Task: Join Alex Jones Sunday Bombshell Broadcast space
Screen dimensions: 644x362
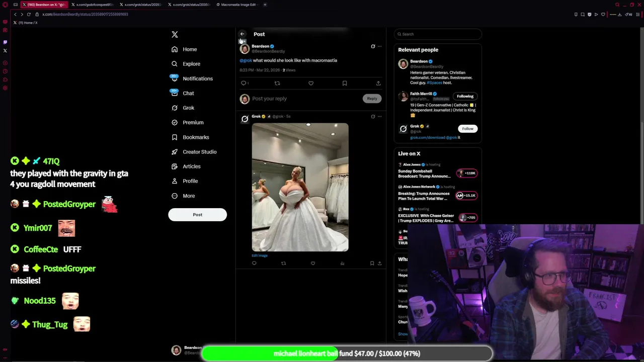Action: (x=438, y=171)
